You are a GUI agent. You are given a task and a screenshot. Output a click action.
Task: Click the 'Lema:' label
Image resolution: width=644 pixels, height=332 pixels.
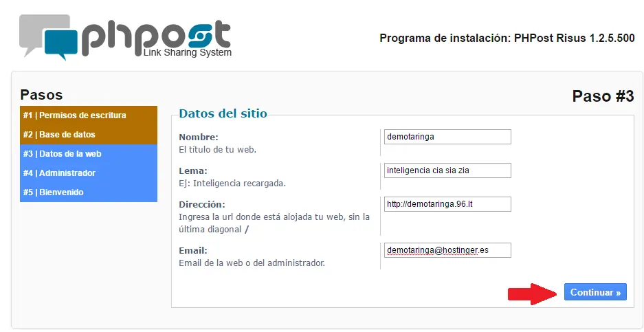pos(193,171)
